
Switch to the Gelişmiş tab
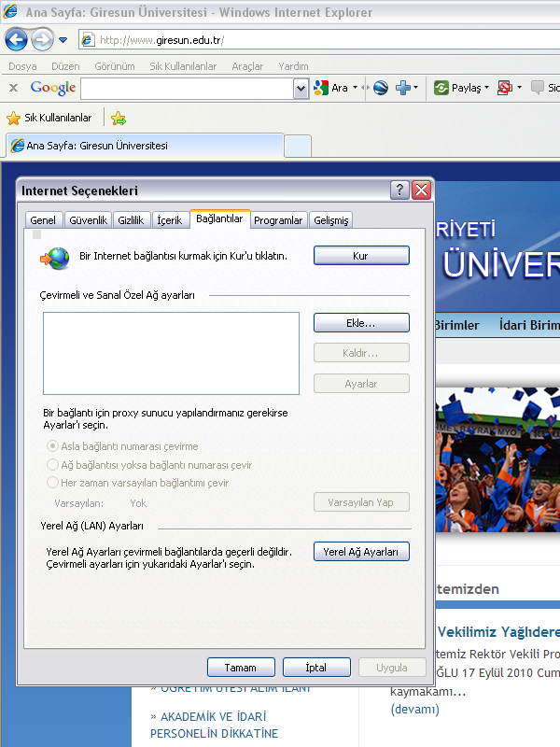coord(330,220)
